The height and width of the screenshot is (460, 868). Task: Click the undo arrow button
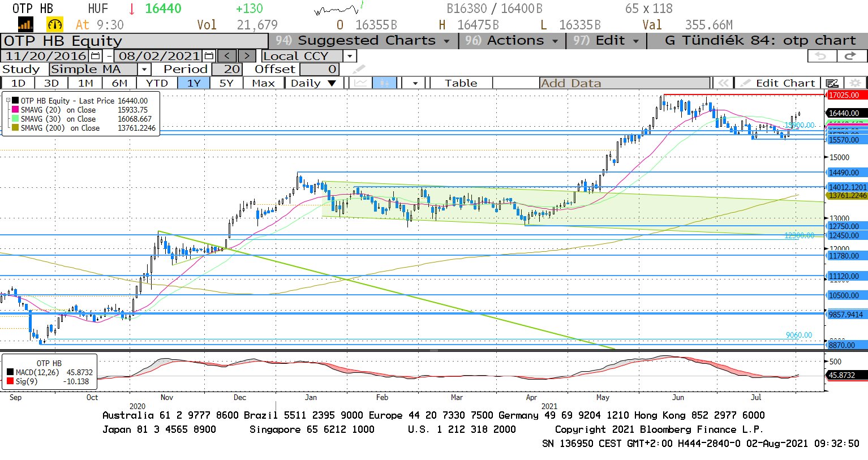pyautogui.click(x=820, y=55)
